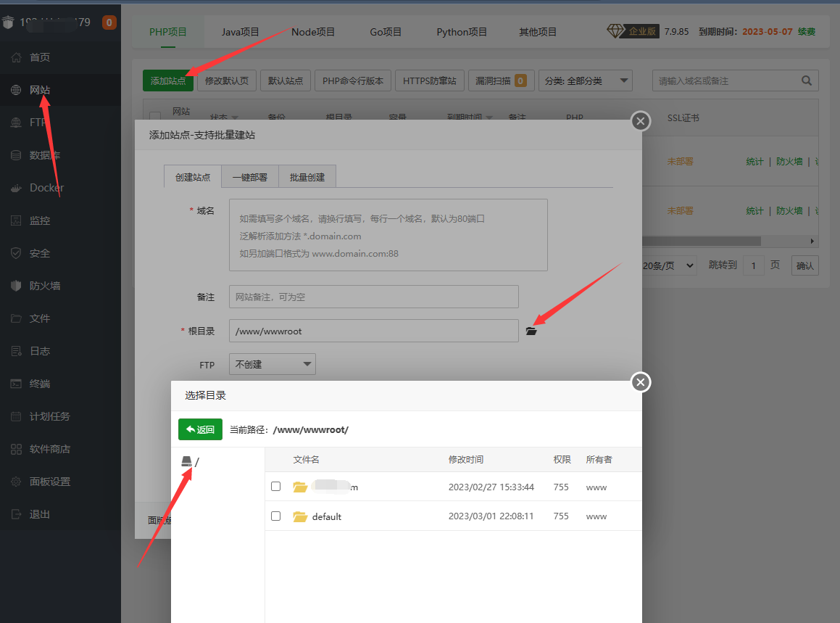This screenshot has height=623, width=840.
Task: Click the 根目录 path input field
Action: tap(374, 331)
